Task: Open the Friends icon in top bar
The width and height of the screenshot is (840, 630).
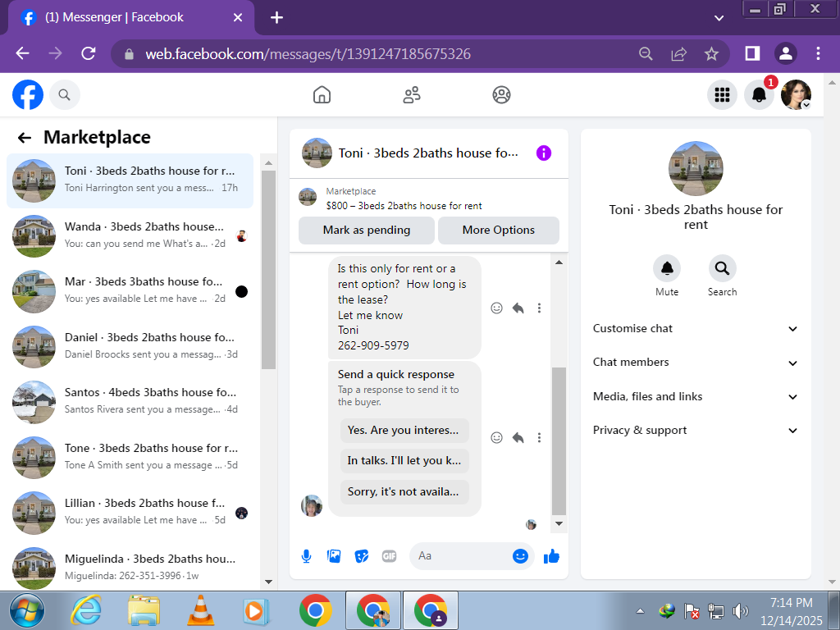Action: tap(412, 95)
